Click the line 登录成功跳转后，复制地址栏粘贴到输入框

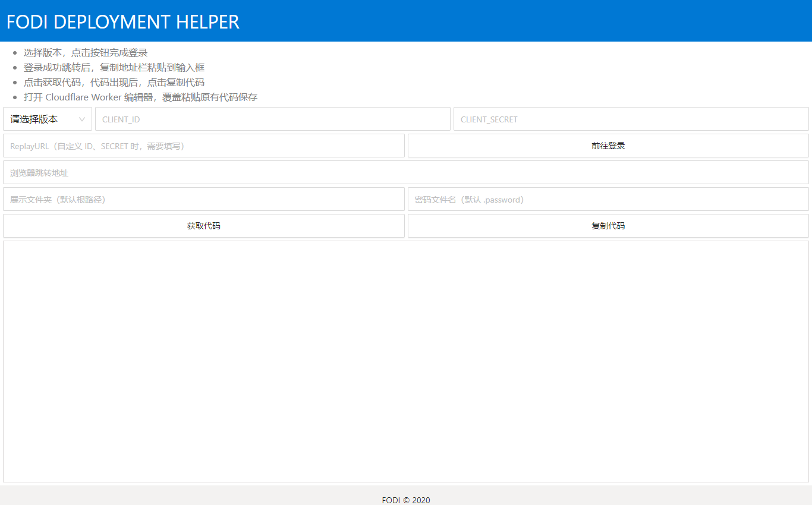[114, 68]
